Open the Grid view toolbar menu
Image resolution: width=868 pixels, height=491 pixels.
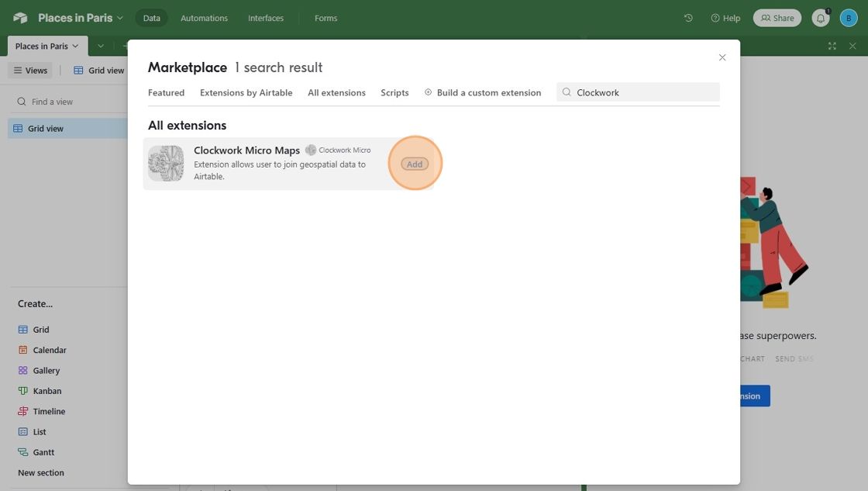coord(99,71)
